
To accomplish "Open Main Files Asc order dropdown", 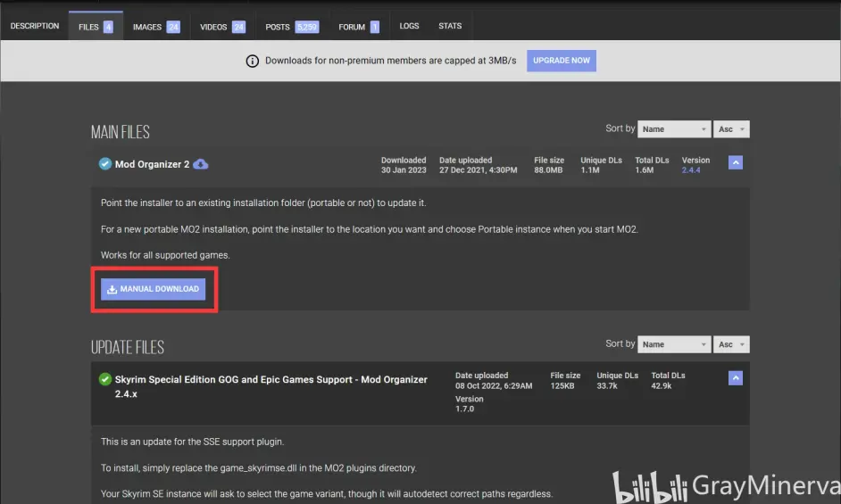I will (x=731, y=129).
